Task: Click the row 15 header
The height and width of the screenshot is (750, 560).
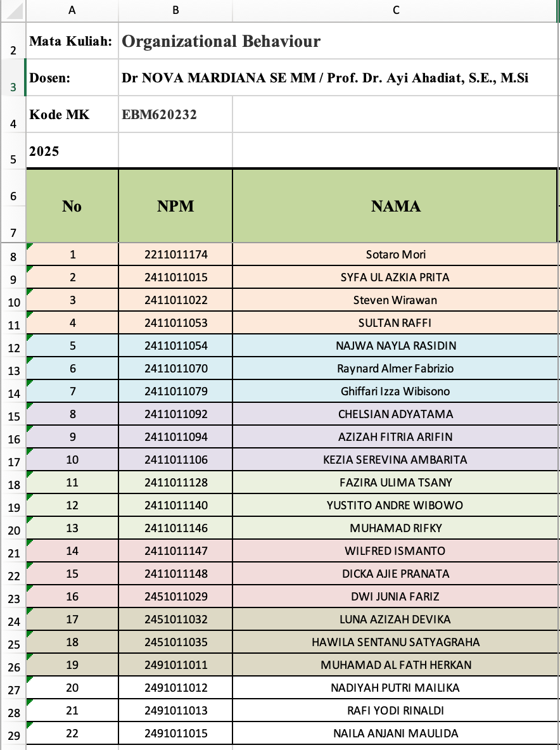Action: click(13, 416)
